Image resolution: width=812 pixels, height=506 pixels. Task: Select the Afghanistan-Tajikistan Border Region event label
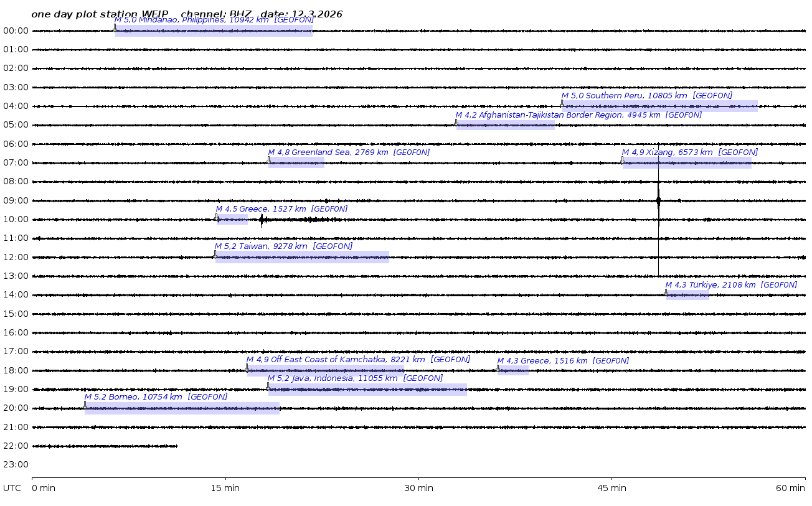pyautogui.click(x=578, y=115)
